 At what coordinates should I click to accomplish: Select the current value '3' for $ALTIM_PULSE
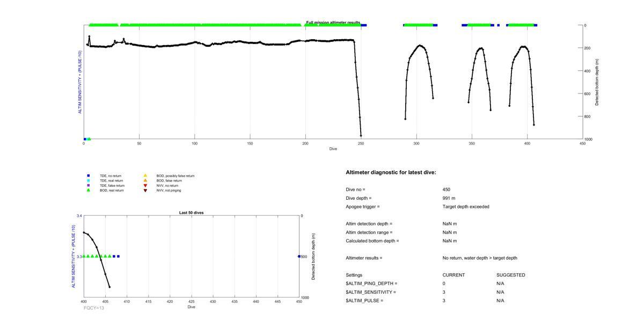pyautogui.click(x=444, y=301)
